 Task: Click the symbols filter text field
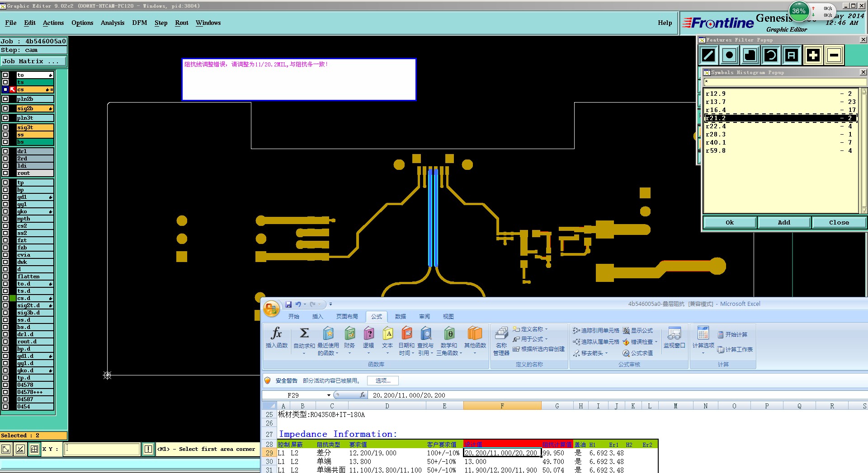(785, 82)
